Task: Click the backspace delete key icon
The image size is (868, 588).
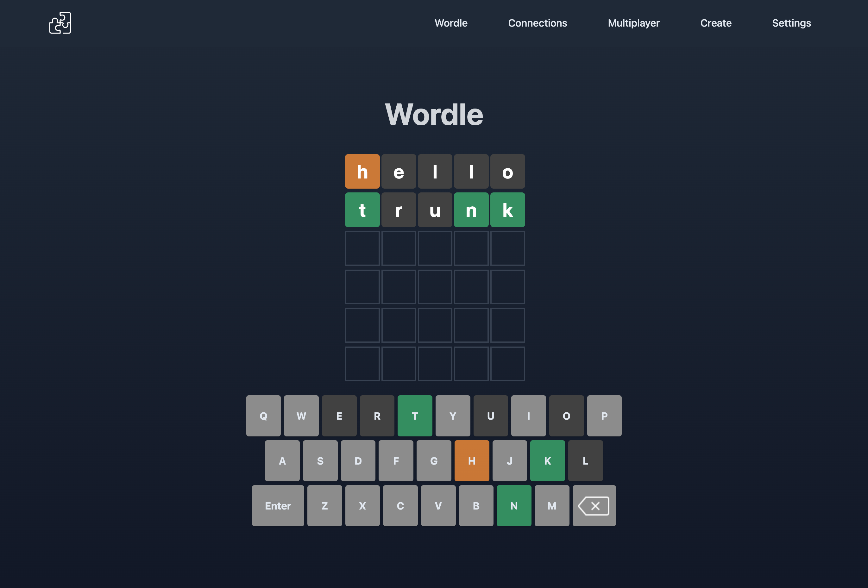Action: (594, 505)
